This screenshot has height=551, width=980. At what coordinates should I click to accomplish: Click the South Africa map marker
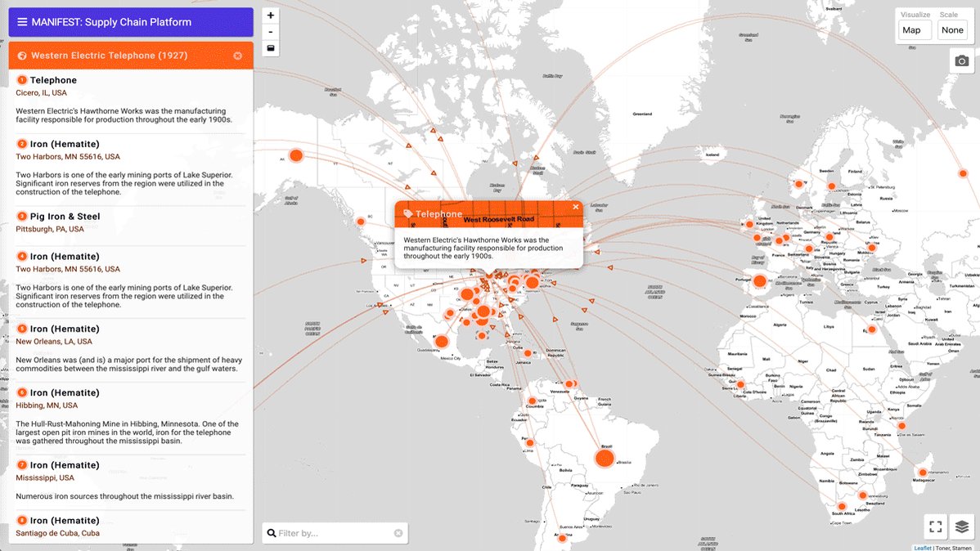842,507
